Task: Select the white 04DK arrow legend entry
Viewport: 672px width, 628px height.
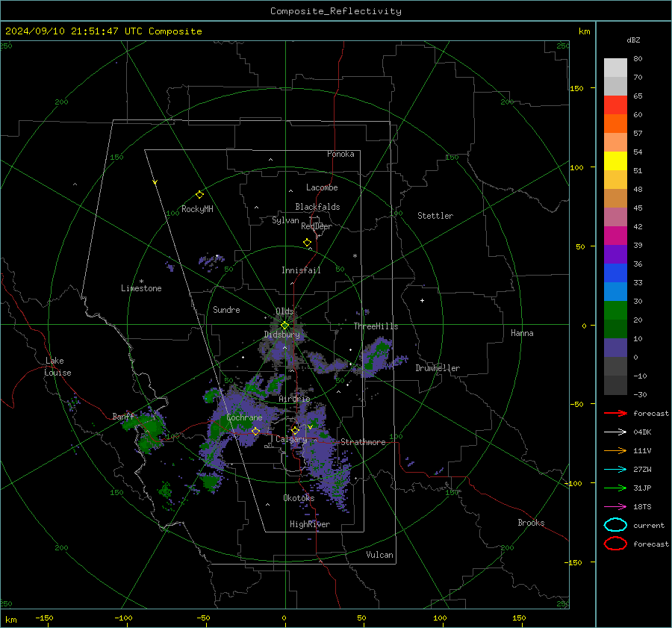Action: click(x=615, y=432)
